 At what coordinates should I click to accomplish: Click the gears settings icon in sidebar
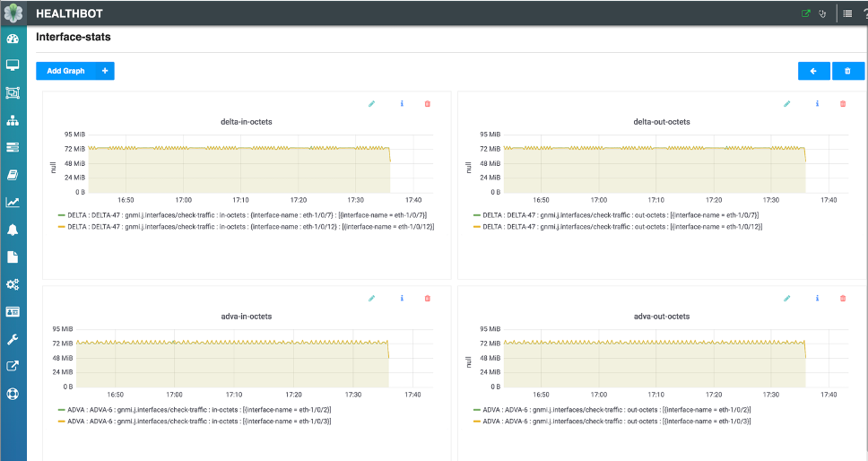point(13,284)
